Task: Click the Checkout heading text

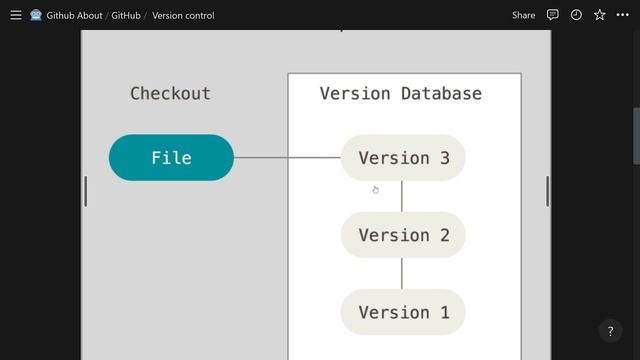Action: 171,93
